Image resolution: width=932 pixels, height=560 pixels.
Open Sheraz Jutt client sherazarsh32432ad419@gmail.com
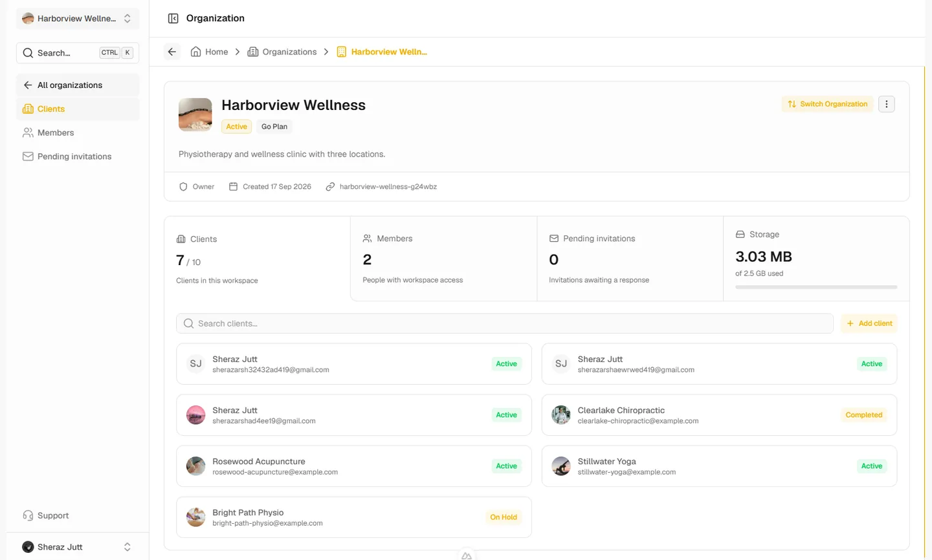tap(354, 363)
